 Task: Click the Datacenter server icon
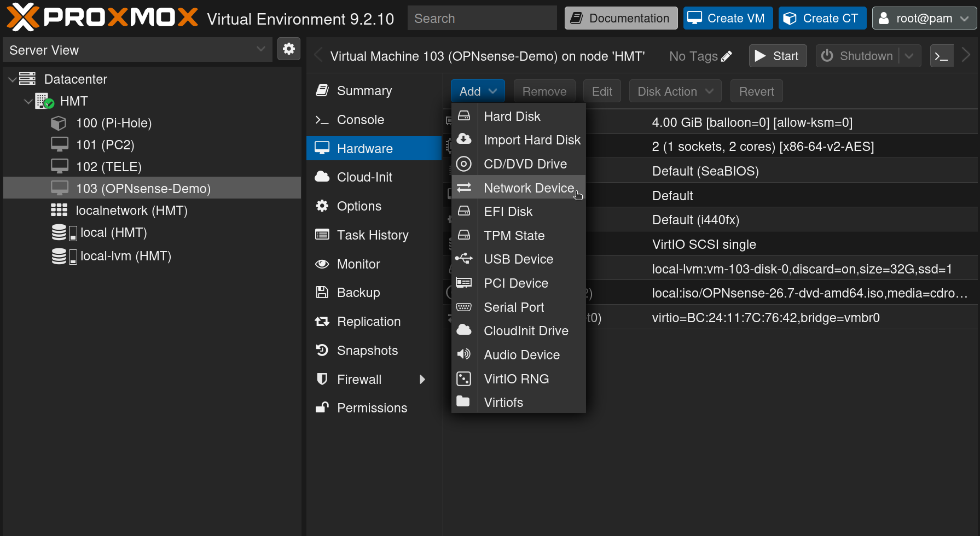27,79
